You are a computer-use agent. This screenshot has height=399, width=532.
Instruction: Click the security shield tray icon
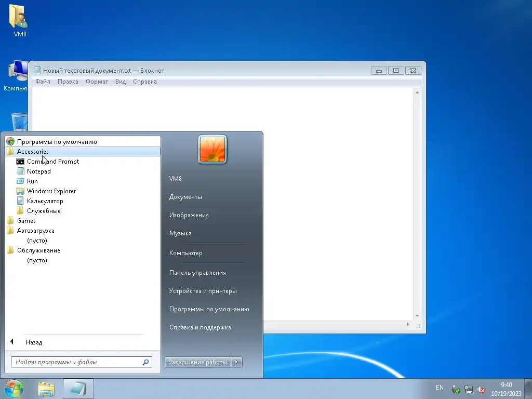tap(456, 389)
